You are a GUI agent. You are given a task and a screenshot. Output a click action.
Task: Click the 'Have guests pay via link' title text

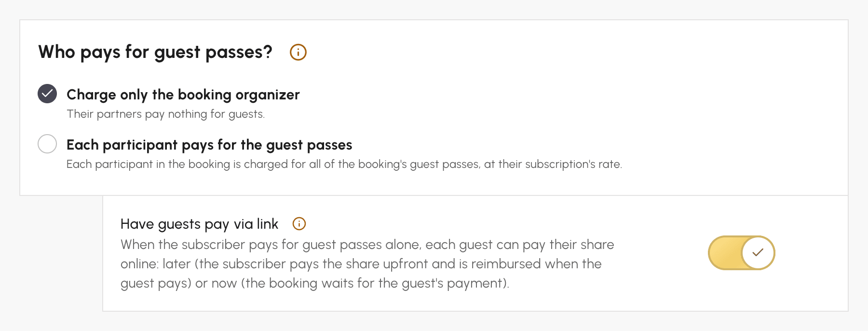click(200, 224)
